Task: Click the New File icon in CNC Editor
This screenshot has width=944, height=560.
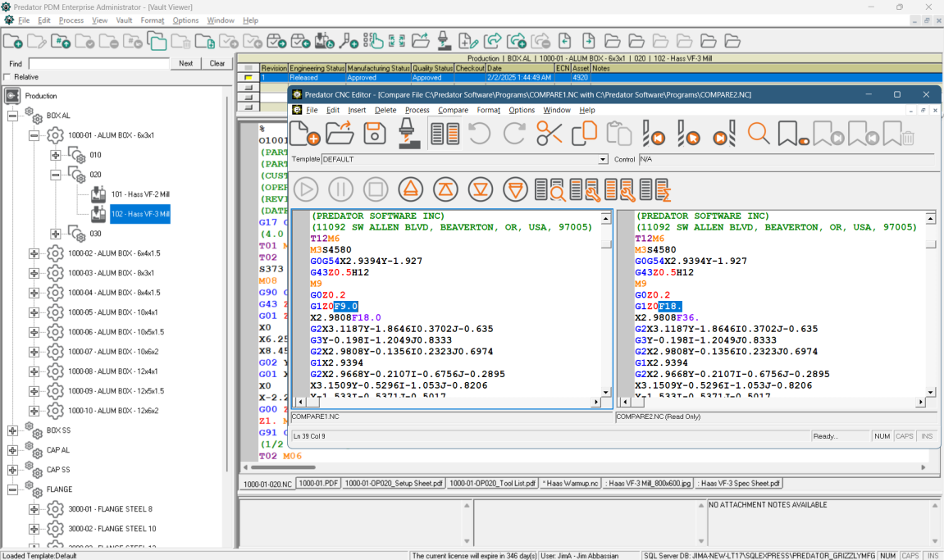Action: [305, 132]
